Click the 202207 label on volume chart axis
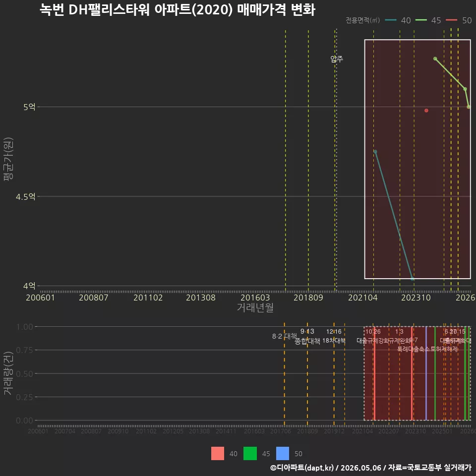Image resolution: width=476 pixels, height=476 pixels. 389,431
